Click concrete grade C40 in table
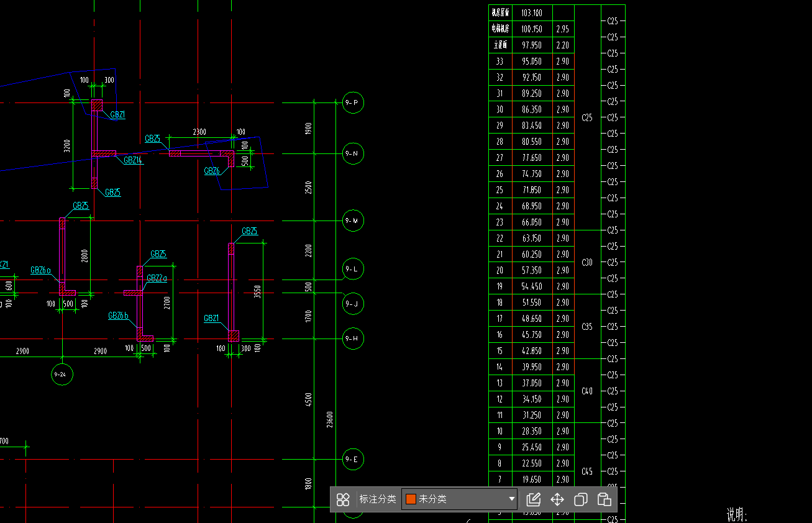 click(587, 391)
